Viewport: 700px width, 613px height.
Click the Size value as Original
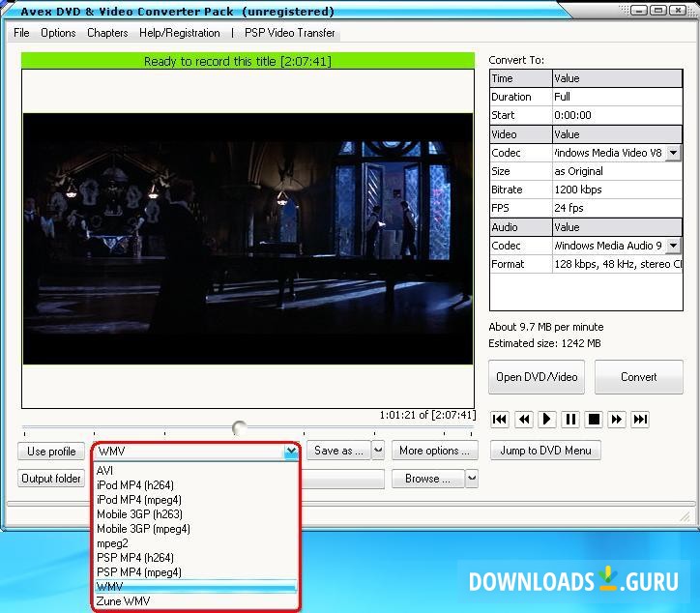tap(617, 171)
